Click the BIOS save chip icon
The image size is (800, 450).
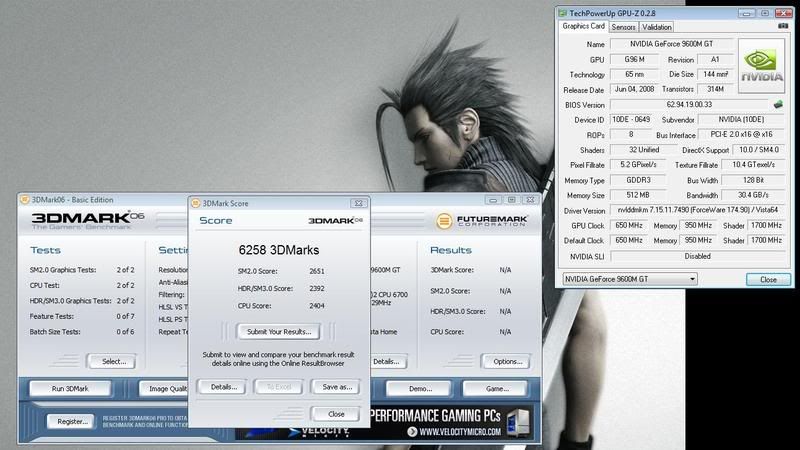(778, 104)
